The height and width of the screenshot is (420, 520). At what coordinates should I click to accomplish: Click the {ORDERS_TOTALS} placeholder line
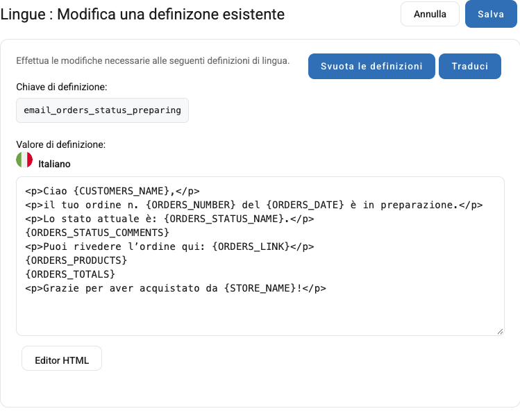[70, 274]
